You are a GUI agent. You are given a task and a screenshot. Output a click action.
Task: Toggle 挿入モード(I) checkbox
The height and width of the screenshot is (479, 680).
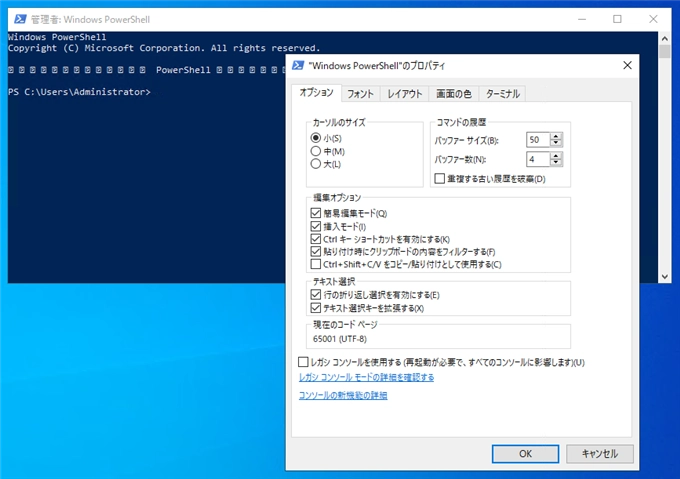click(316, 226)
